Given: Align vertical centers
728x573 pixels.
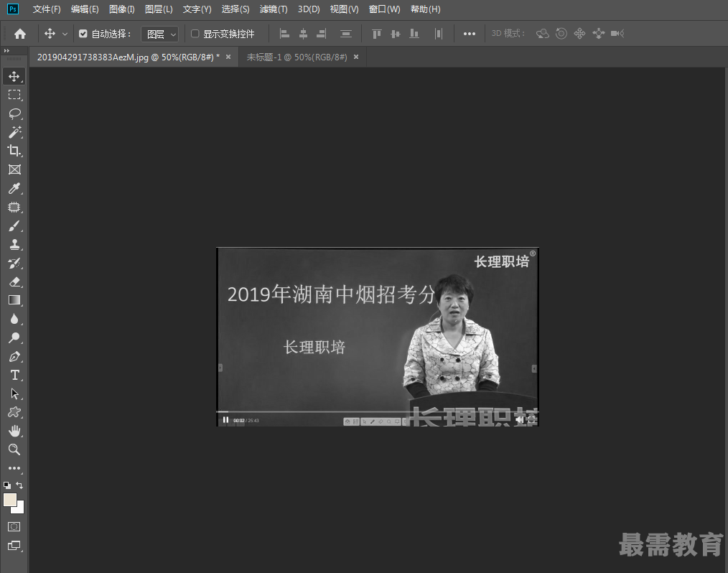Looking at the screenshot, I should pyautogui.click(x=395, y=34).
